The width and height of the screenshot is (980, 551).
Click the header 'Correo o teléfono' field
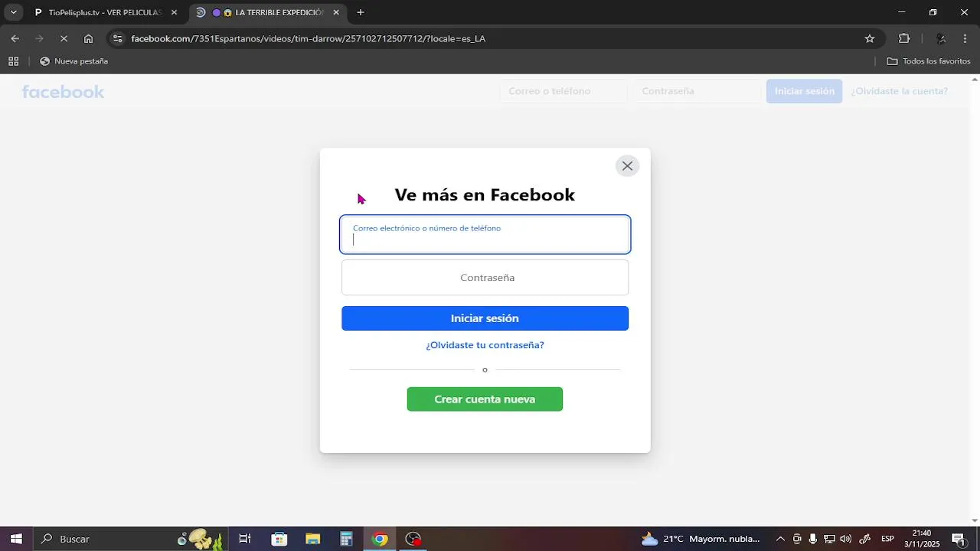point(563,91)
